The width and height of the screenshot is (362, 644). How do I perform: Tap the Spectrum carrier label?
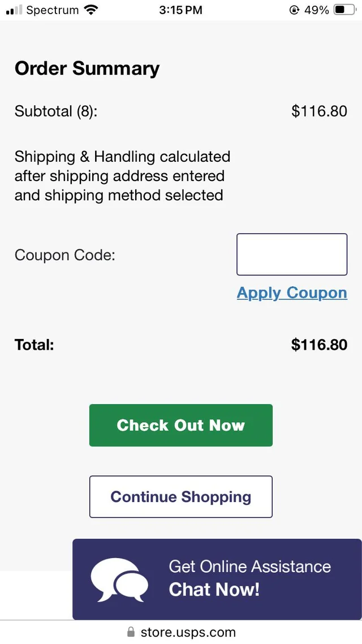point(54,9)
